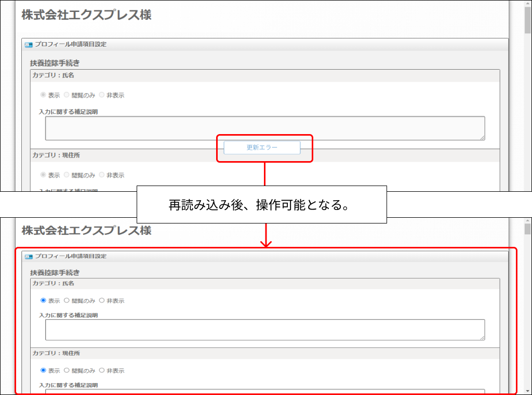Click the textarea resize handle for 氏名 in the bottom screenshot

tap(483, 338)
